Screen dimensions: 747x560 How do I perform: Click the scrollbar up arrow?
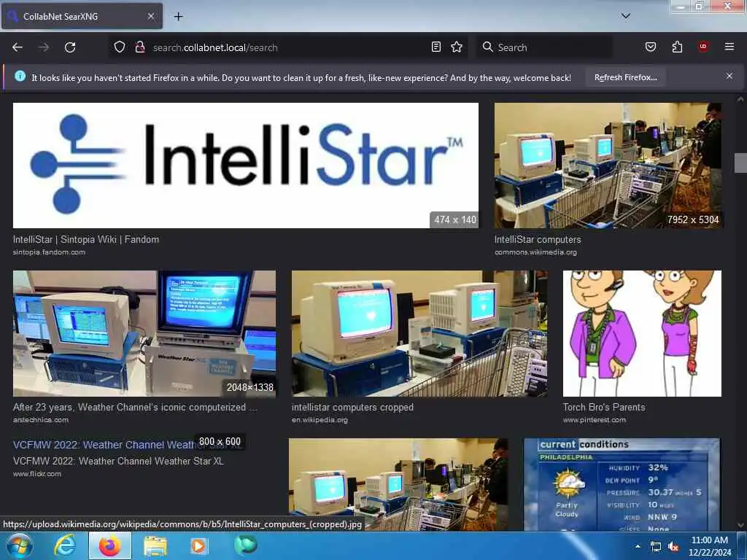[740, 99]
